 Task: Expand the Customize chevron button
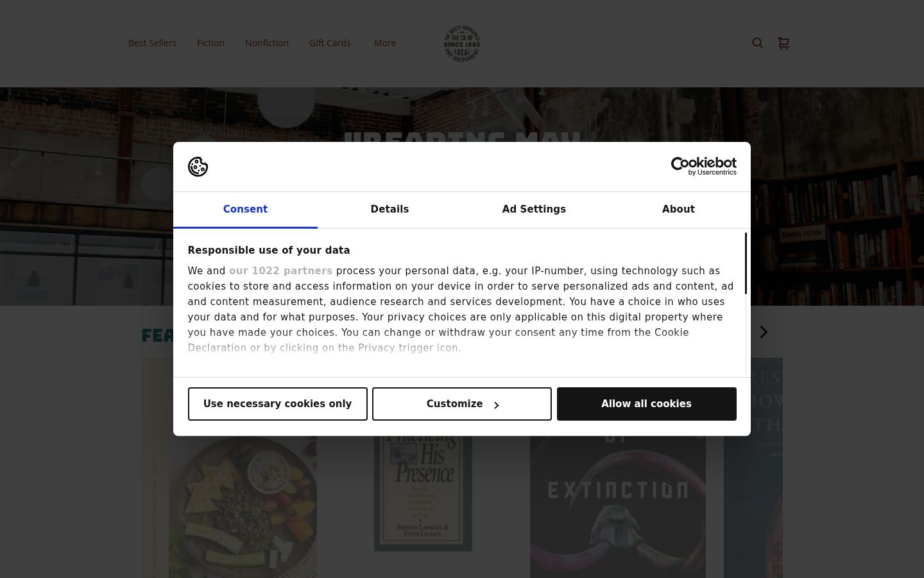[462, 404]
